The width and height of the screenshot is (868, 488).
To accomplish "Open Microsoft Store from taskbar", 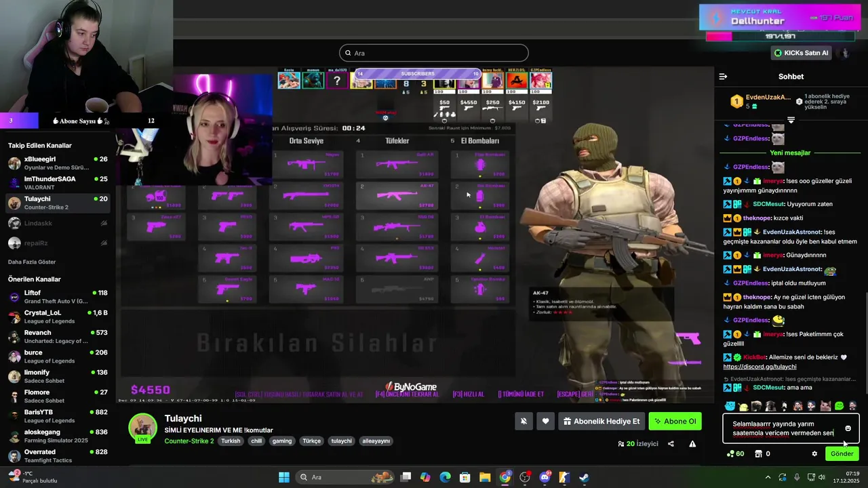I will [x=465, y=477].
